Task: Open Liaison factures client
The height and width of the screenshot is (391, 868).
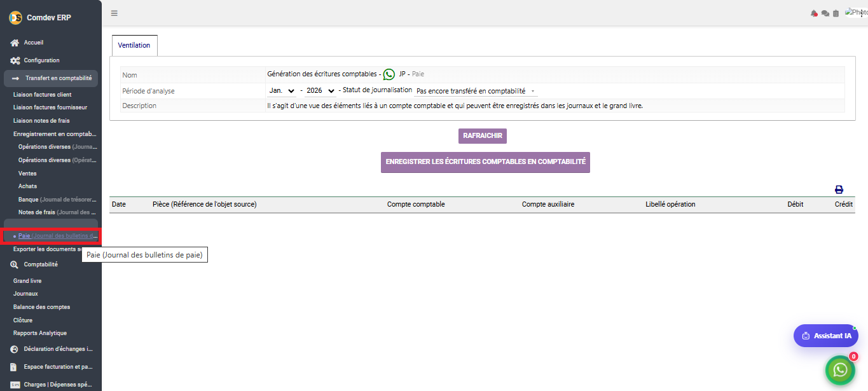Action: click(x=43, y=94)
